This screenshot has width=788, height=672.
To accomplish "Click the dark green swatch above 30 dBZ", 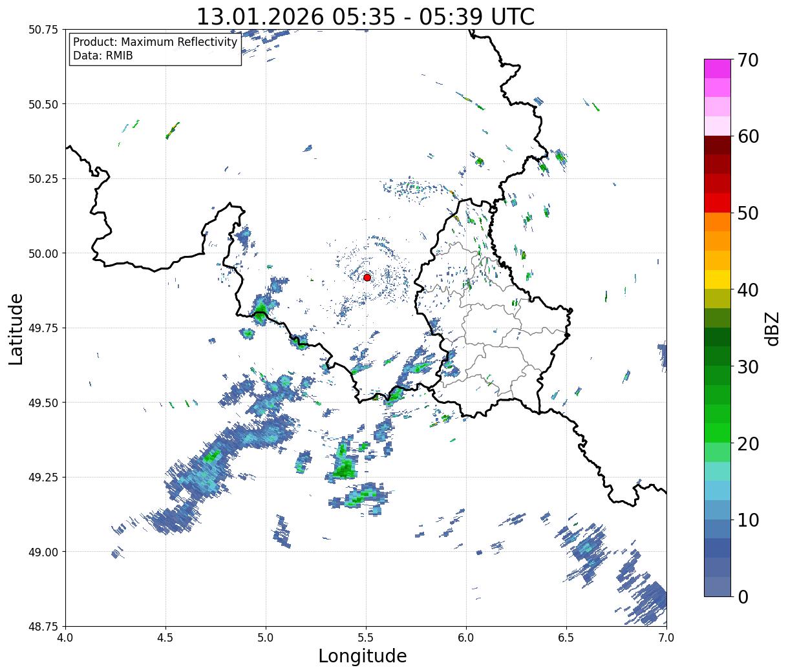I will (718, 337).
